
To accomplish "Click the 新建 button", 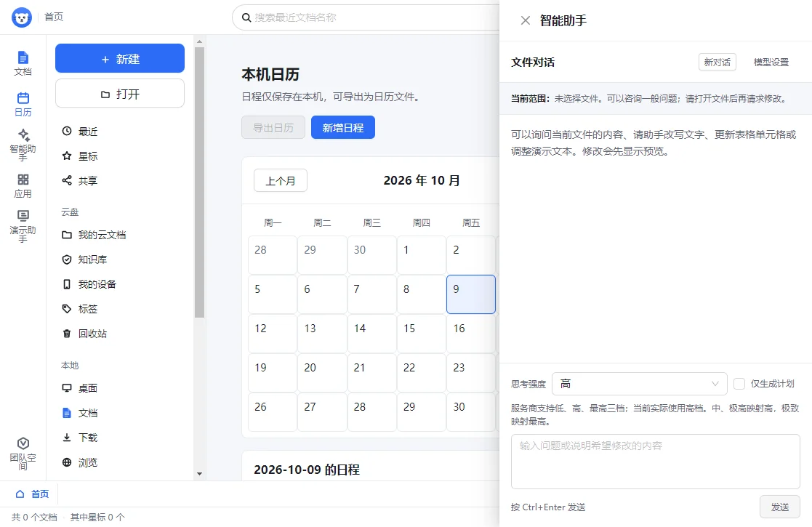I will pos(120,58).
